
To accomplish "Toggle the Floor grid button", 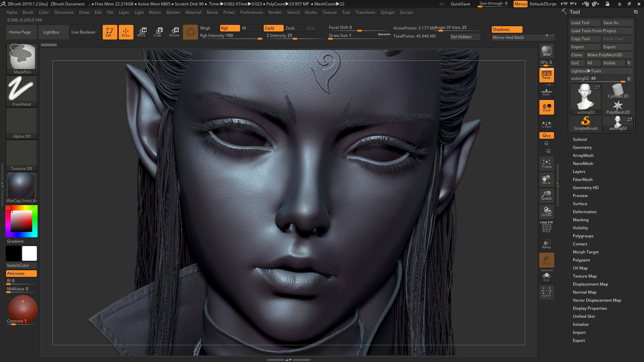I will coord(546,92).
